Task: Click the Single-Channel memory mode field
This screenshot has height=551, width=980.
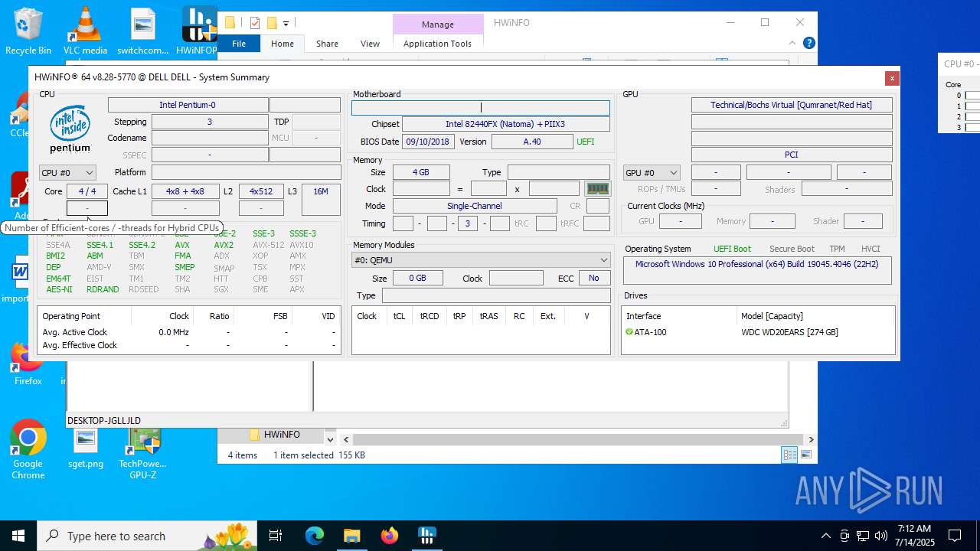Action: click(475, 206)
